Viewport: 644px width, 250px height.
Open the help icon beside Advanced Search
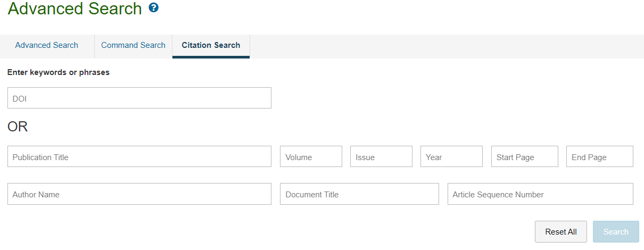[x=154, y=8]
